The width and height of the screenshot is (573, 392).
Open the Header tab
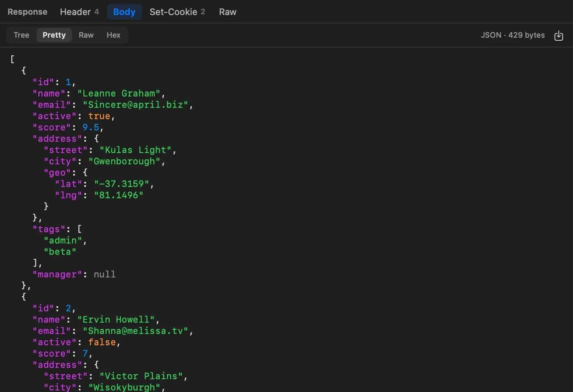(80, 12)
